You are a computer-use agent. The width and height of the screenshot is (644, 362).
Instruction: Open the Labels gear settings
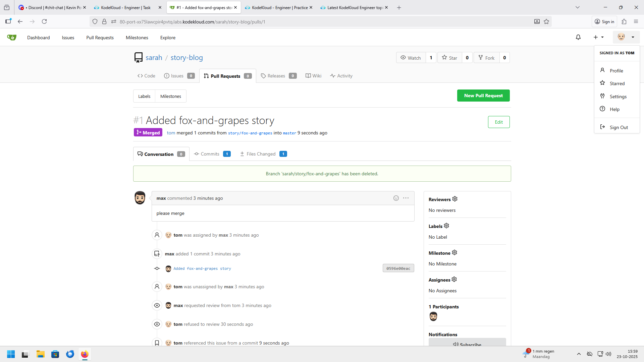(446, 226)
